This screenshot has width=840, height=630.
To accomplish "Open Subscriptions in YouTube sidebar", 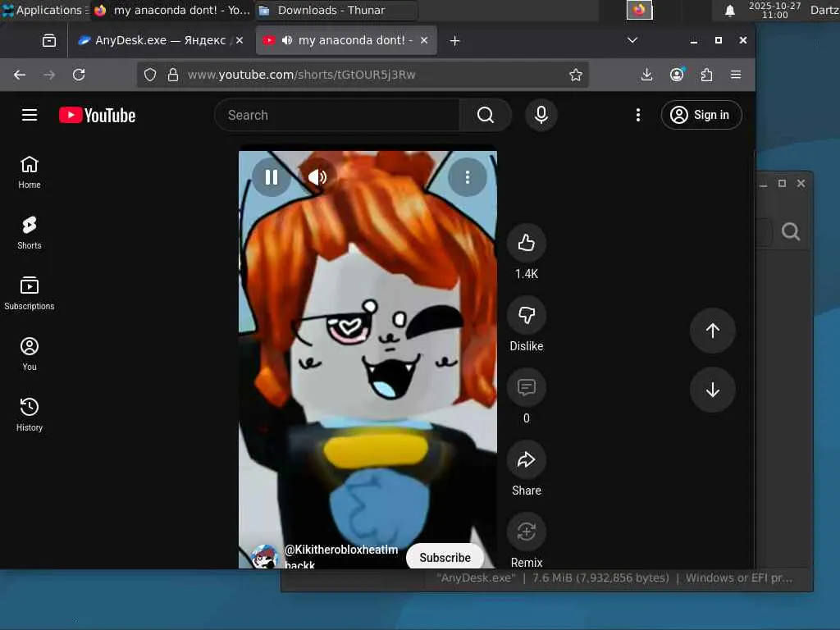I will click(x=30, y=294).
